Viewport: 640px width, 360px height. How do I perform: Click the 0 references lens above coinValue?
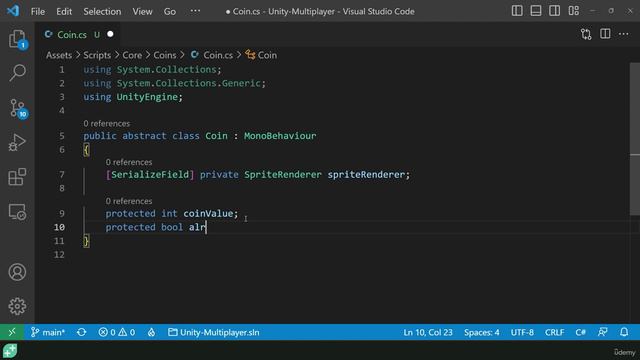(x=129, y=201)
